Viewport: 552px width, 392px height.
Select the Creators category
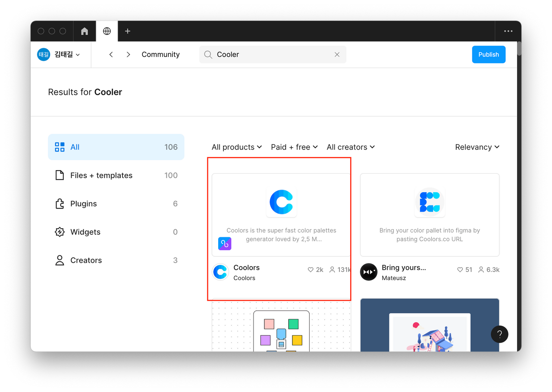point(116,260)
